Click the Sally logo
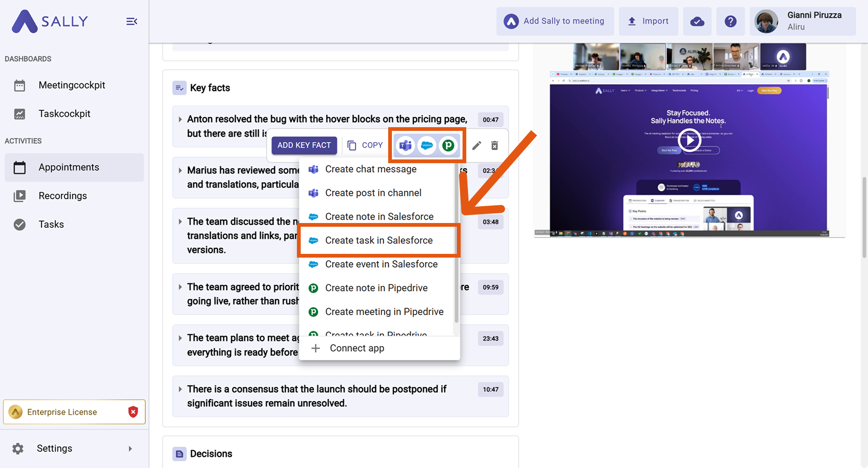 (x=50, y=21)
